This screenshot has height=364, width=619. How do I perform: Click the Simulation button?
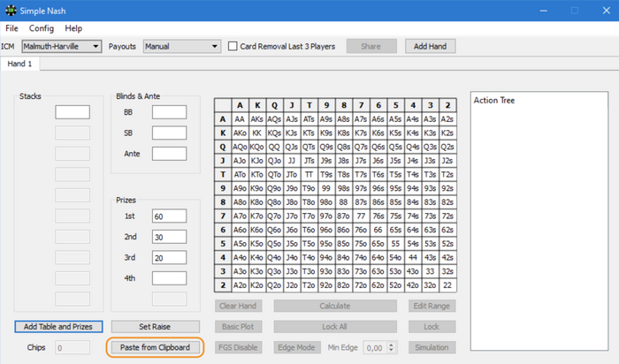pyautogui.click(x=432, y=347)
